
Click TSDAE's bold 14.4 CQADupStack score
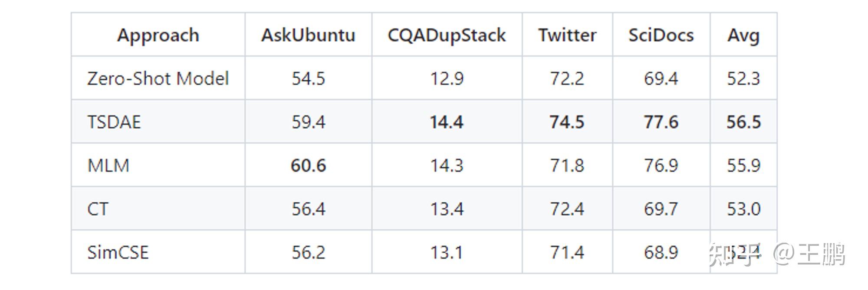tap(447, 122)
